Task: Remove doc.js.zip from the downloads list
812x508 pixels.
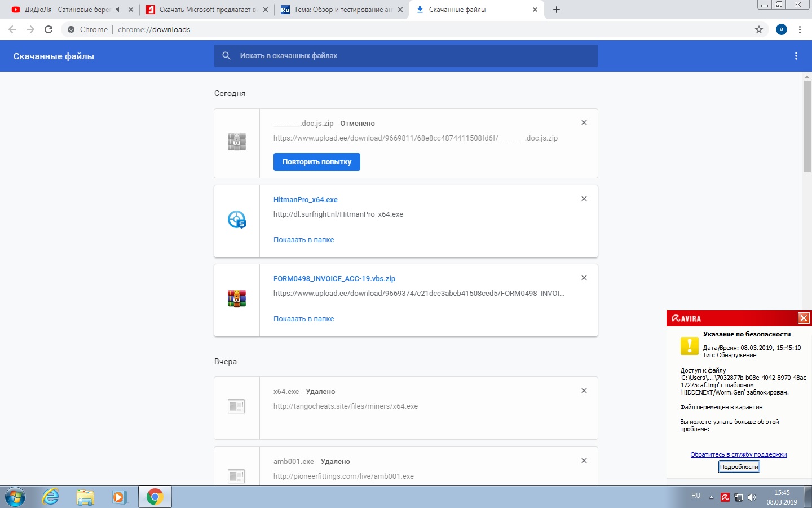Action: point(584,122)
